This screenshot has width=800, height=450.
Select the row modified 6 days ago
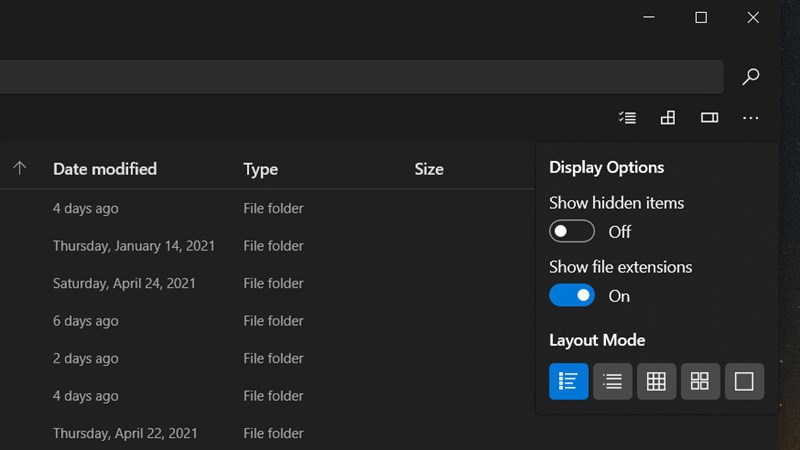tap(267, 321)
